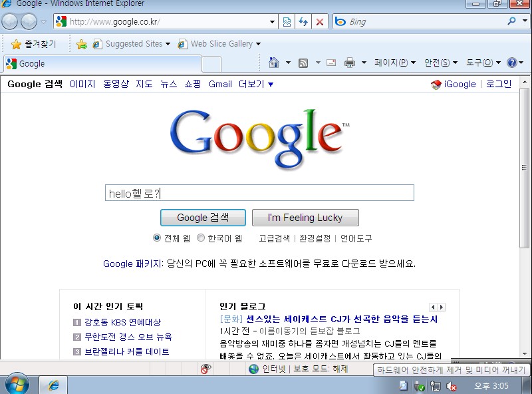This screenshot has width=532, height=394.
Task: Click the iGoogle house icon
Action: (436, 85)
